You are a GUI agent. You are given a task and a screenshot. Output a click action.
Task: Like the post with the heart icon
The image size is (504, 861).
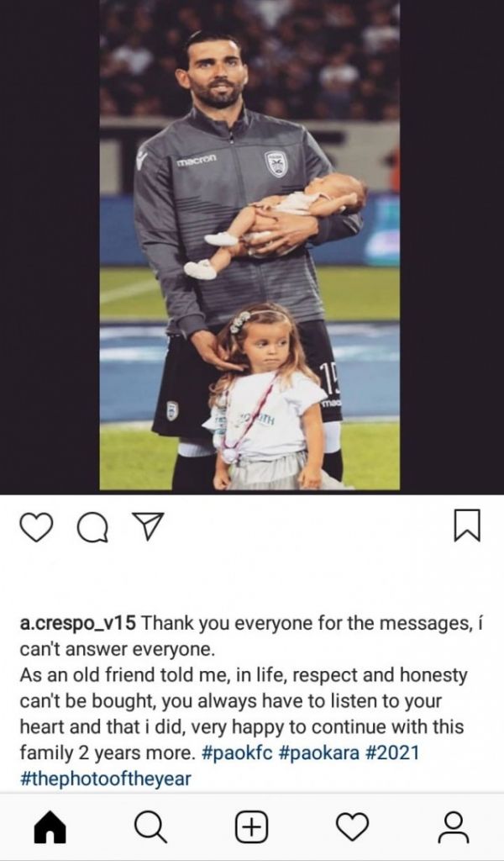[x=36, y=527]
